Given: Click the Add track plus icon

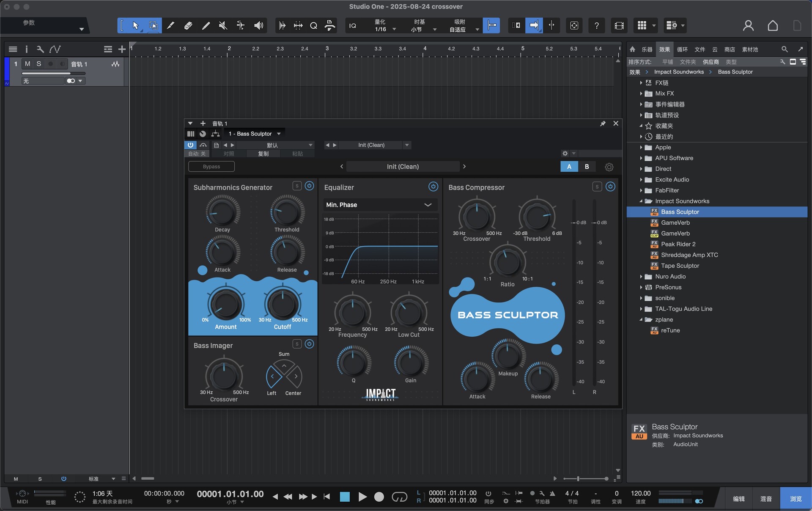Looking at the screenshot, I should pyautogui.click(x=122, y=49).
